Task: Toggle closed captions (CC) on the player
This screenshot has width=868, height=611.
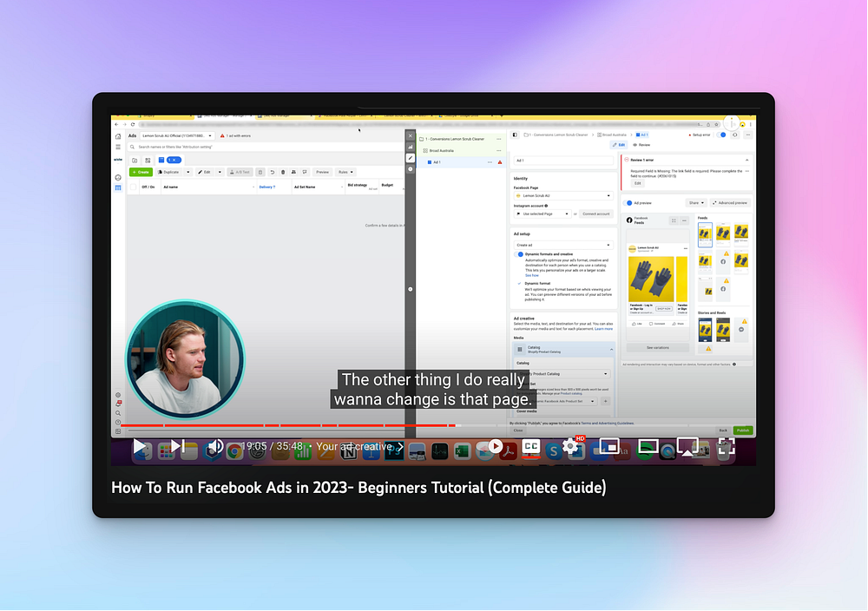Action: click(531, 446)
